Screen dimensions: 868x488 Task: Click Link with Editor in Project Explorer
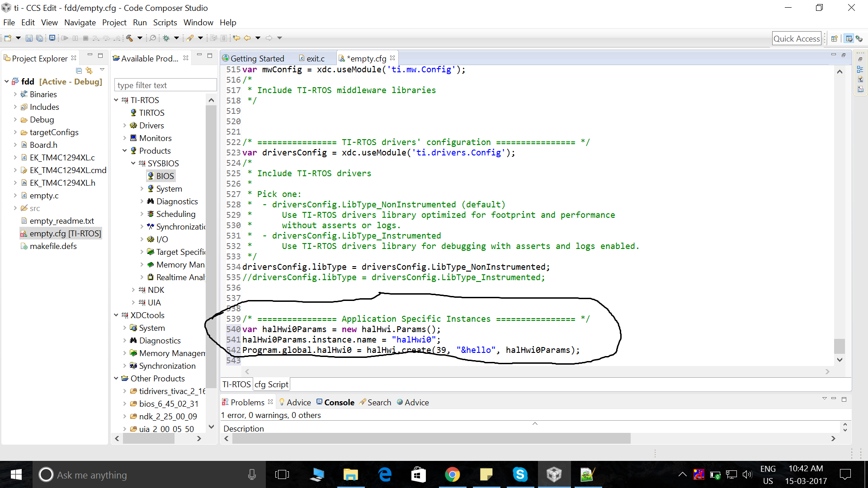click(x=89, y=70)
